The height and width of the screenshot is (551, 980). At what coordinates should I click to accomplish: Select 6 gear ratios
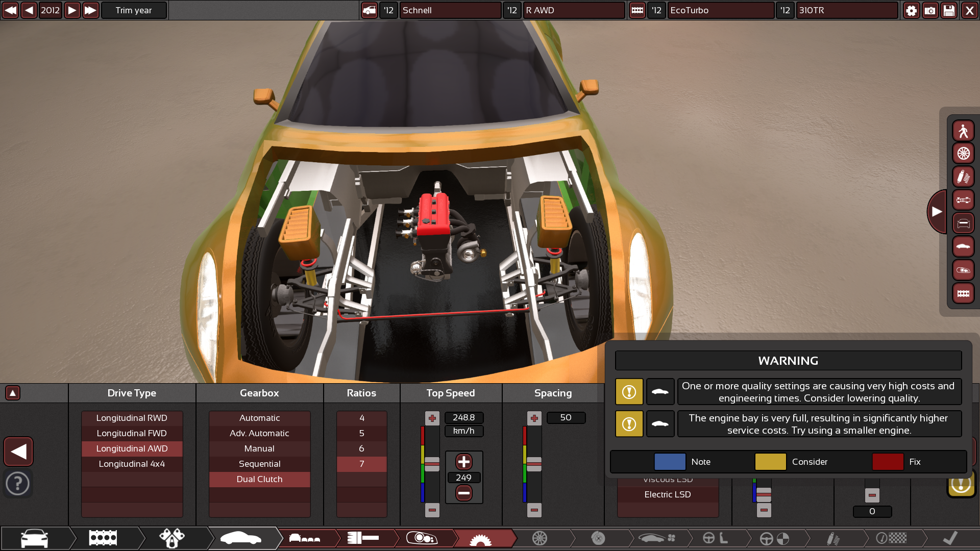pos(361,448)
